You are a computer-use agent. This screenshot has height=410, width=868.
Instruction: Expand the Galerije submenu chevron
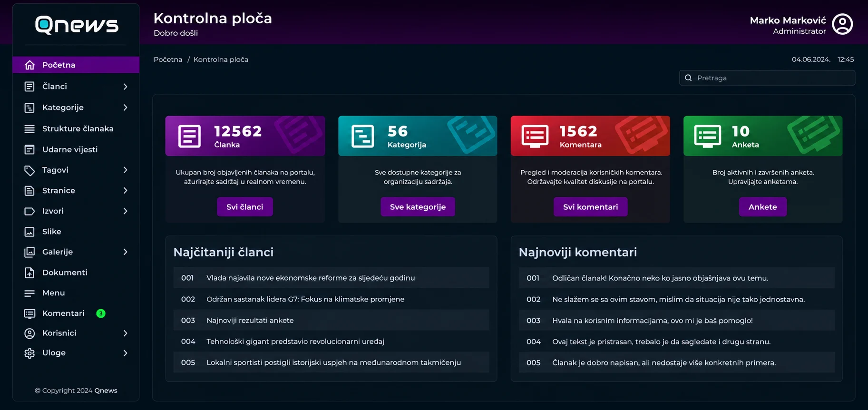[126, 252]
